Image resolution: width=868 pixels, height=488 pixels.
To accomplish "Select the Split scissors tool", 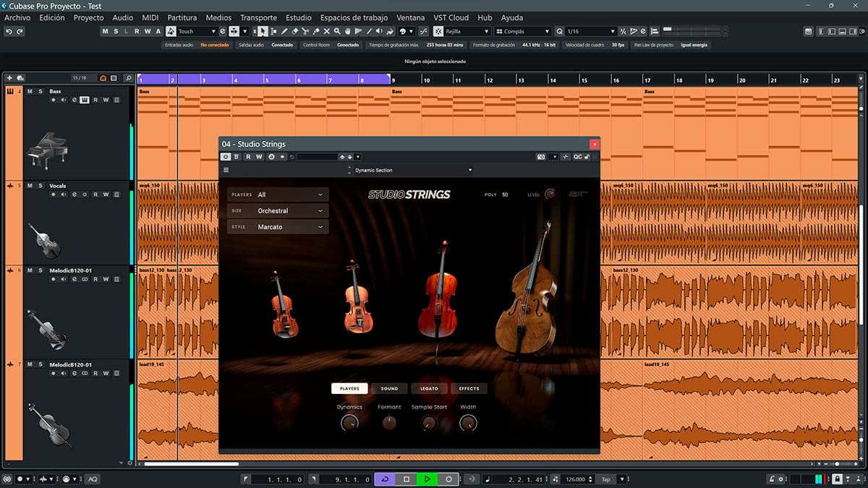I will [305, 31].
